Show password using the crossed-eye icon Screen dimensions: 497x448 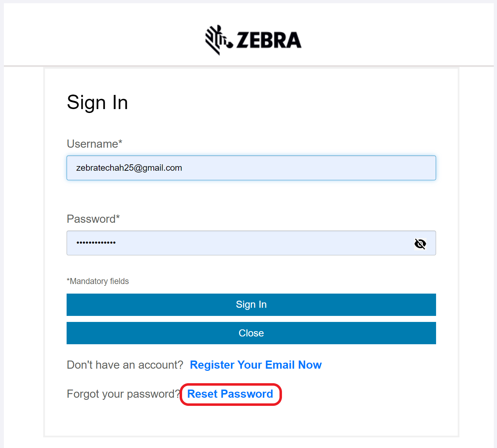[x=420, y=244]
